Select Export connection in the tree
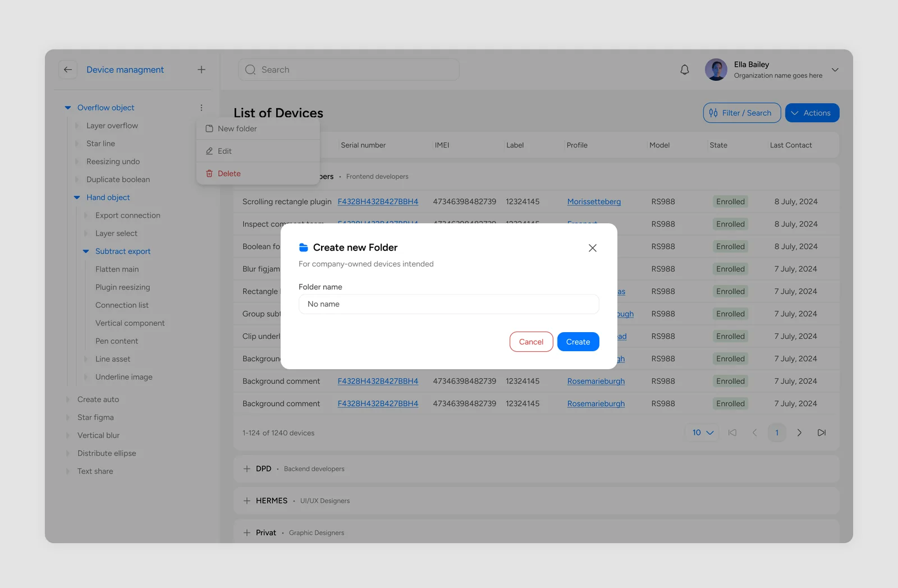 click(128, 215)
